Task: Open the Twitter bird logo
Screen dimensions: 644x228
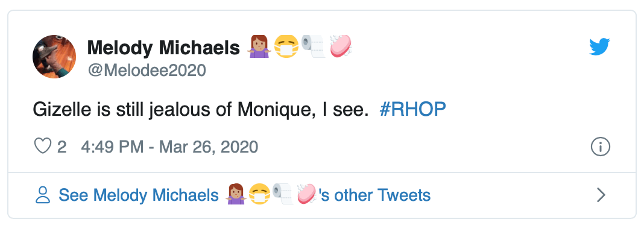Action: tap(599, 46)
